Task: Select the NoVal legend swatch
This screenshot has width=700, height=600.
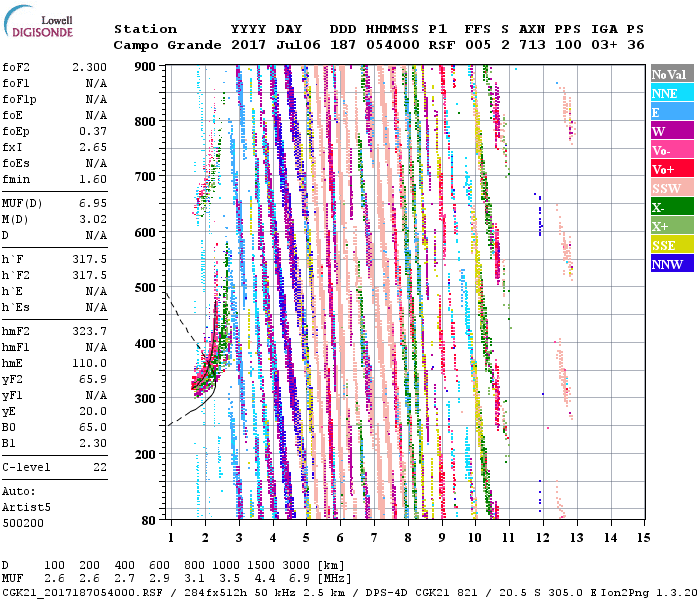Action: [672, 74]
